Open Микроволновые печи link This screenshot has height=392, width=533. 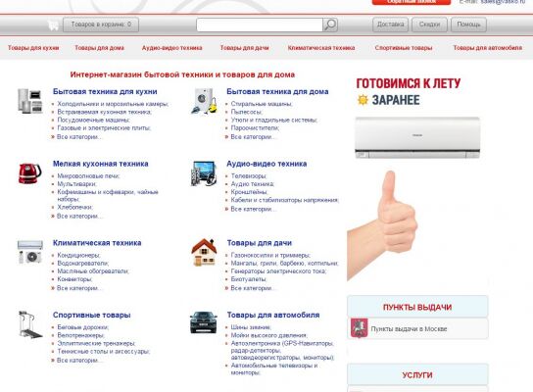tap(88, 176)
